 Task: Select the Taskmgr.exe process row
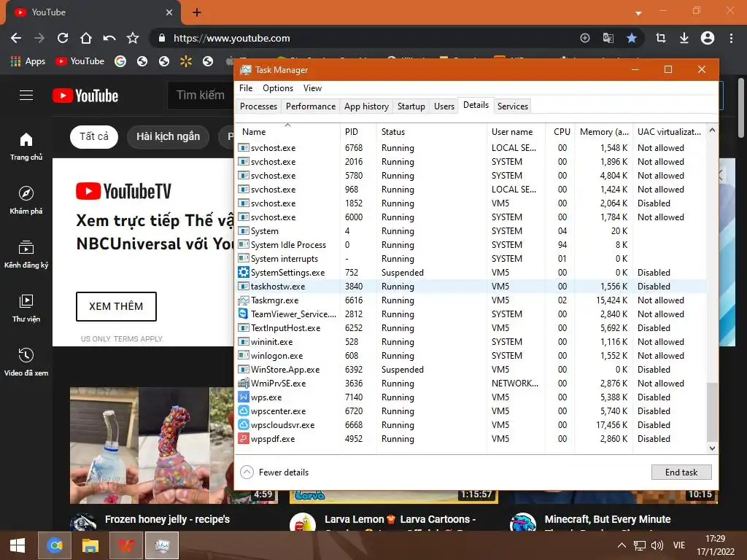(x=471, y=300)
